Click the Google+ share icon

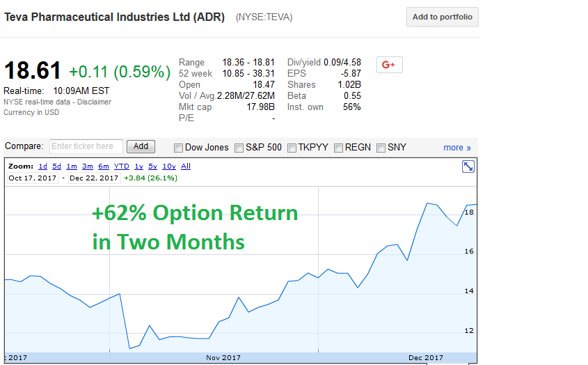pos(389,65)
